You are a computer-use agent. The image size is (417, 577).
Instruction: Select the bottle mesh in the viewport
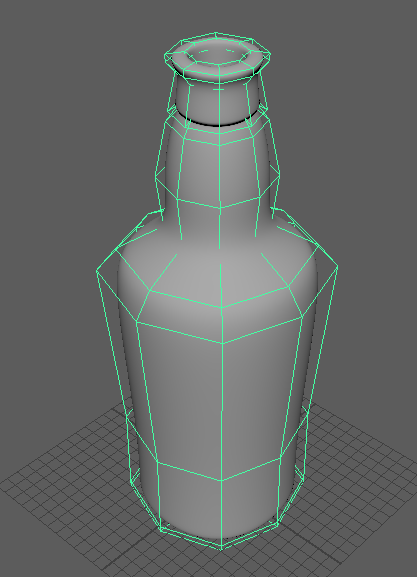(x=217, y=291)
